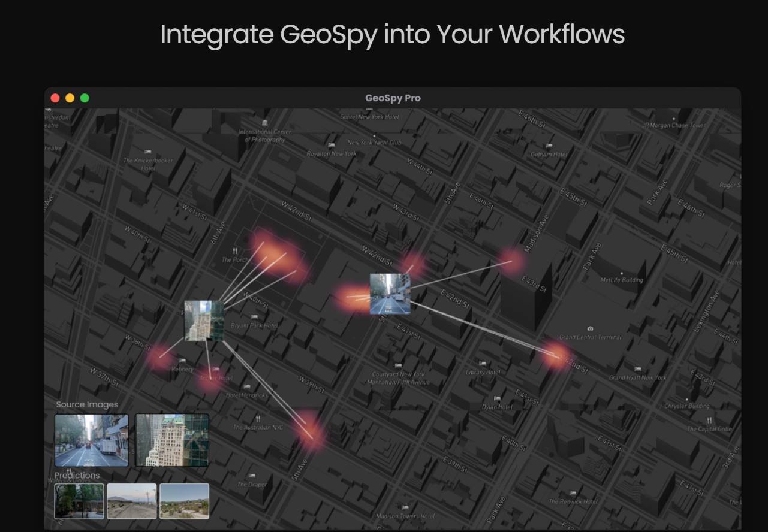Click the "3rd Ave" street label
Screen dimensions: 768x532
point(729,457)
